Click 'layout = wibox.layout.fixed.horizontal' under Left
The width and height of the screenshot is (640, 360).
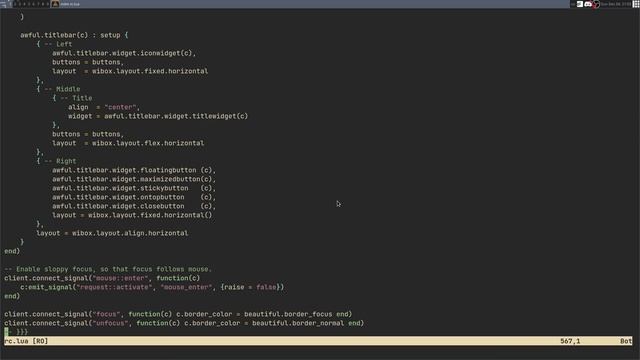130,71
